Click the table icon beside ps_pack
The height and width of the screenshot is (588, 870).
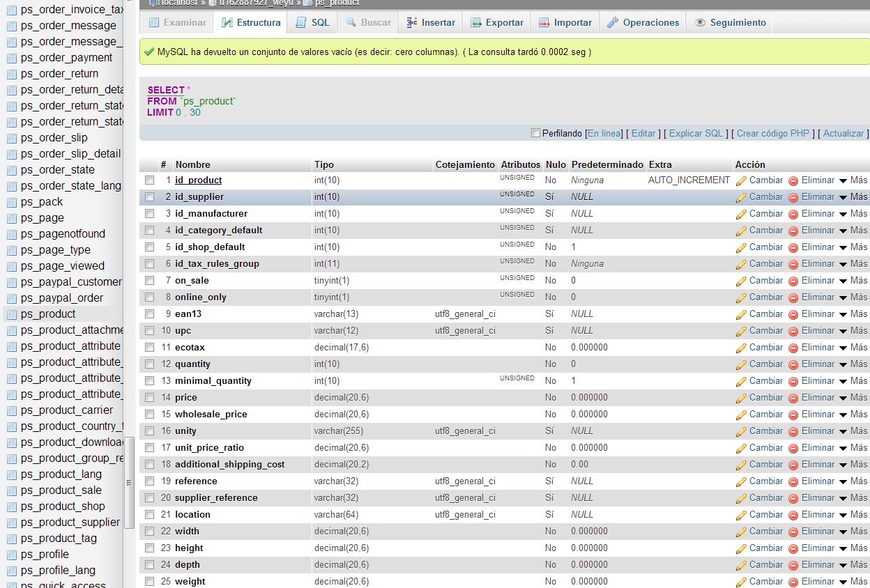[11, 202]
